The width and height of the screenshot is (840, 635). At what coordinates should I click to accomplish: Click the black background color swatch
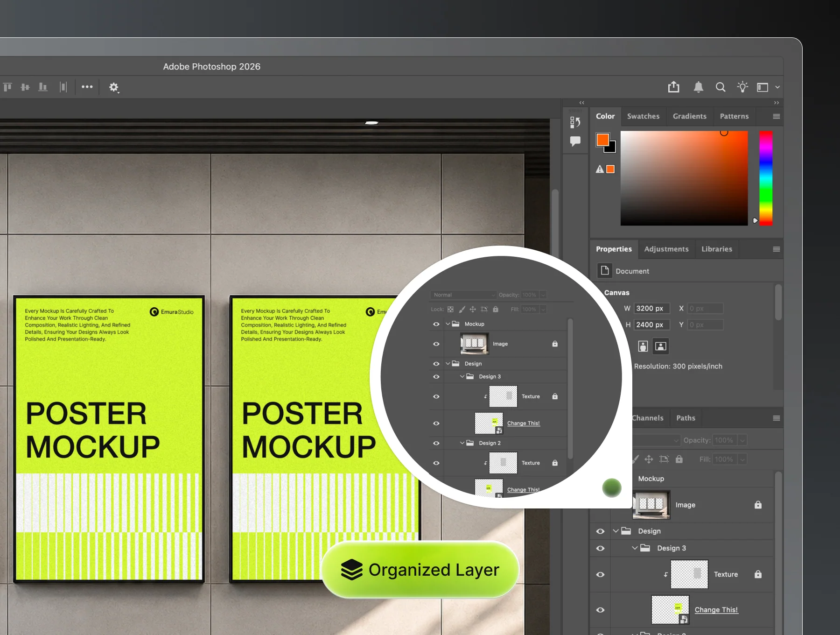[611, 148]
